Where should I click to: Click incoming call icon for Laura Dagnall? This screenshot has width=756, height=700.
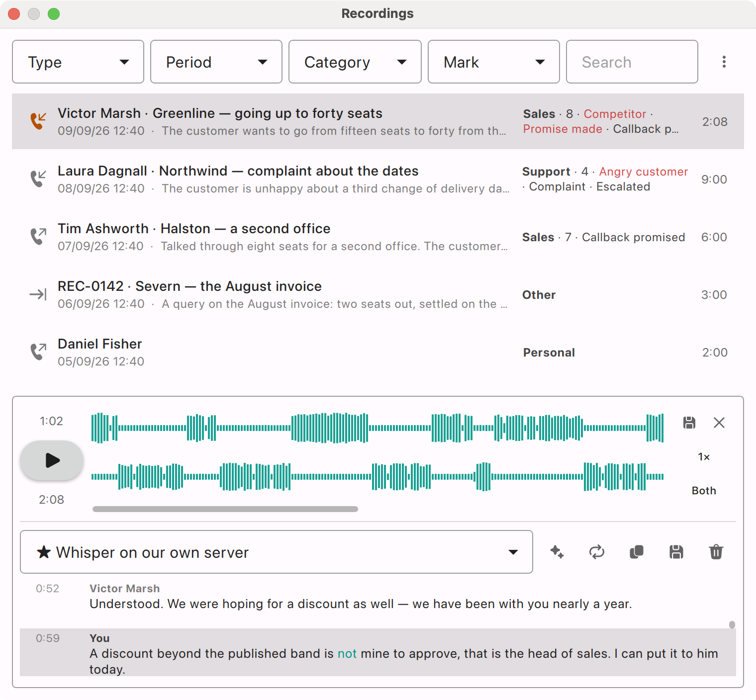pos(38,178)
